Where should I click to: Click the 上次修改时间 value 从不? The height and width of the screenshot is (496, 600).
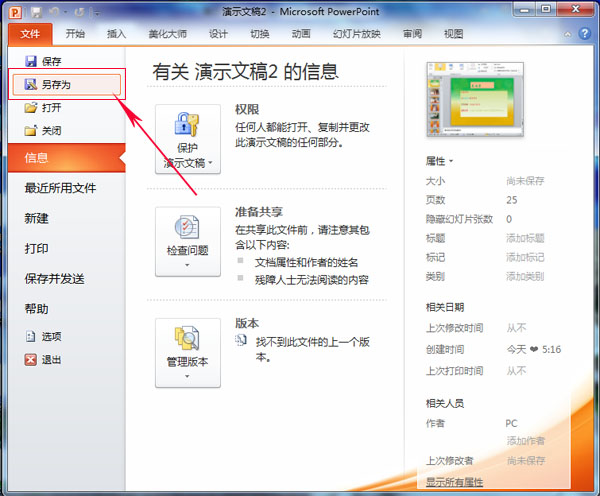(516, 328)
